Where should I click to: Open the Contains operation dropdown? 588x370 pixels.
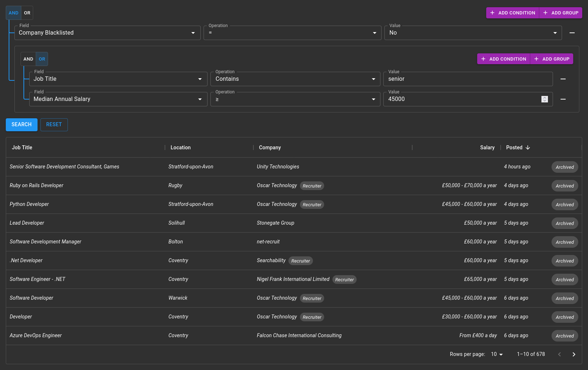click(295, 79)
